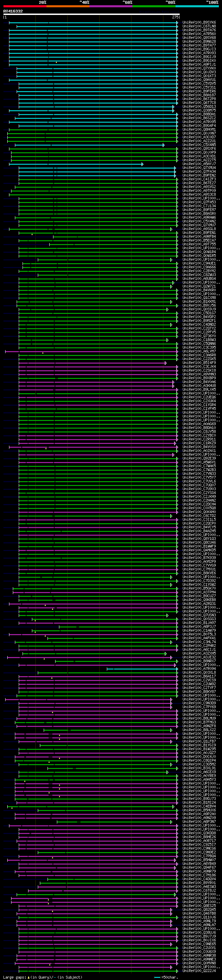The image size is (222, 980).
Task: Select the UniRef100_C4IZF3 label
Action: 199,179
